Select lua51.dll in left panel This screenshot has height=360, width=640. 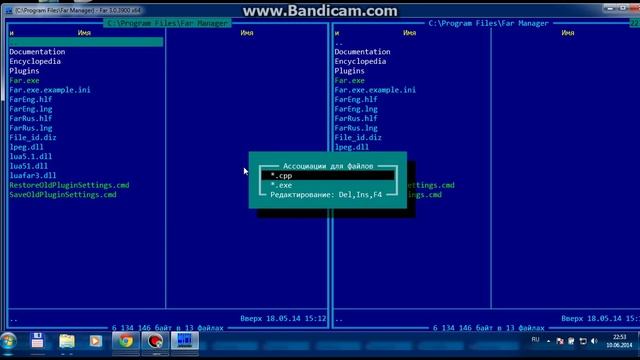click(x=29, y=166)
